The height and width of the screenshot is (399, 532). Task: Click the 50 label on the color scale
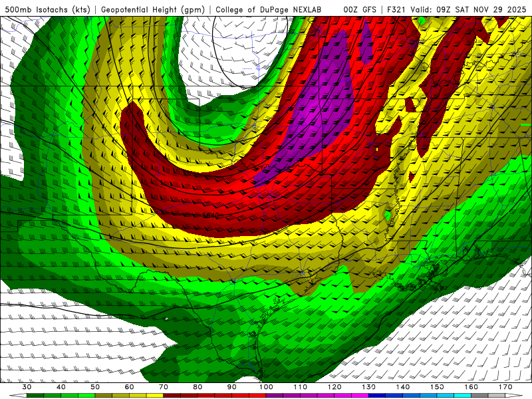(x=95, y=387)
